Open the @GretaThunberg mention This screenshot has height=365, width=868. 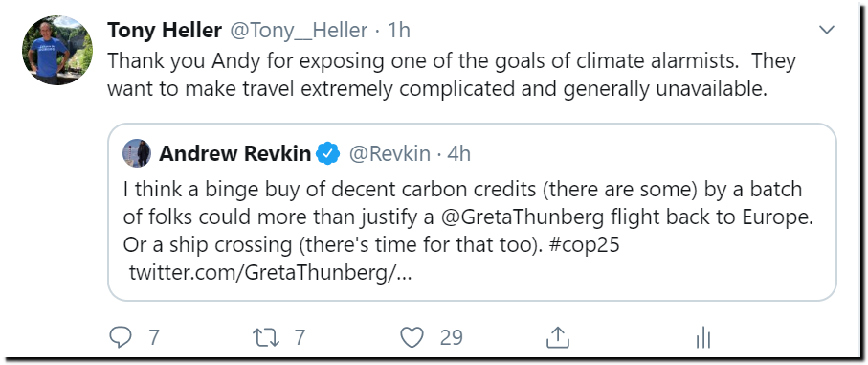click(x=523, y=217)
